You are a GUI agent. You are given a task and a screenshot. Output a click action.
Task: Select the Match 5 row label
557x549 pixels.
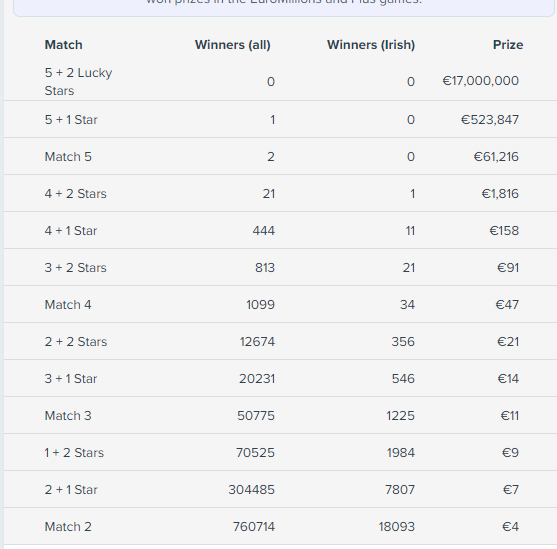click(68, 157)
